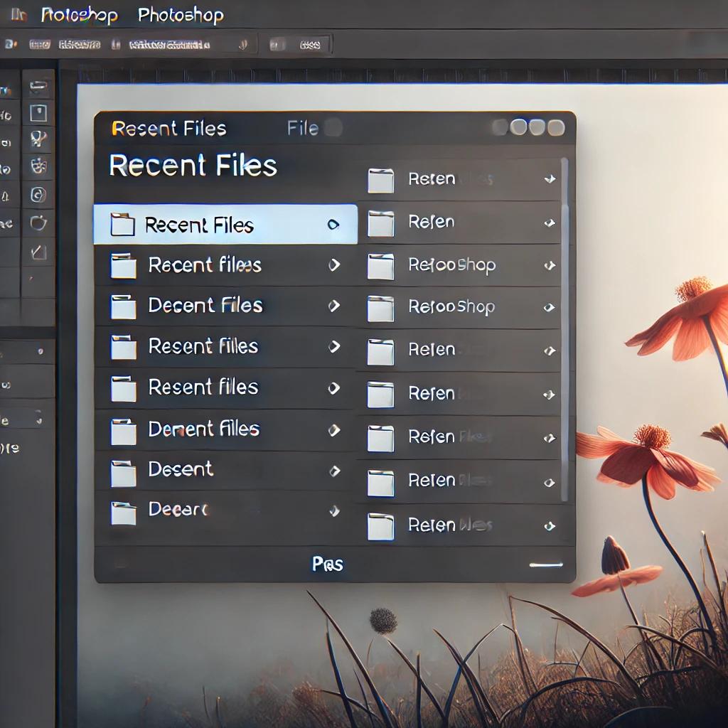728x728 pixels.
Task: Click the folder icon beside Desent
Action: [124, 473]
